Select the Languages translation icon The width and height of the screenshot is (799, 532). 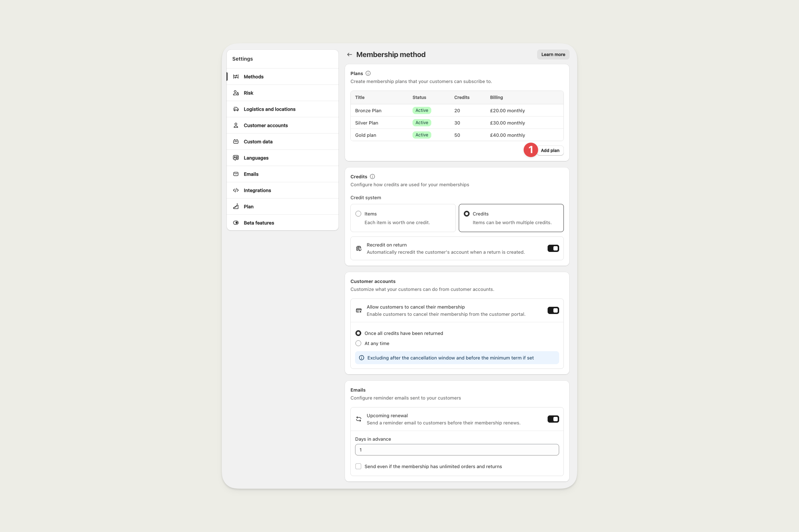236,158
